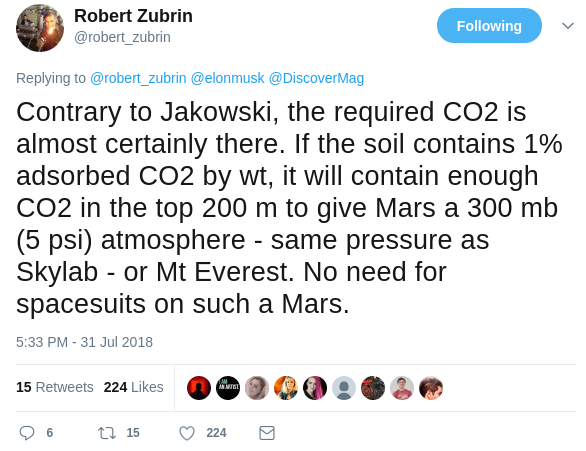Toggle the Following button
This screenshot has height=451, width=586.
pos(489,26)
